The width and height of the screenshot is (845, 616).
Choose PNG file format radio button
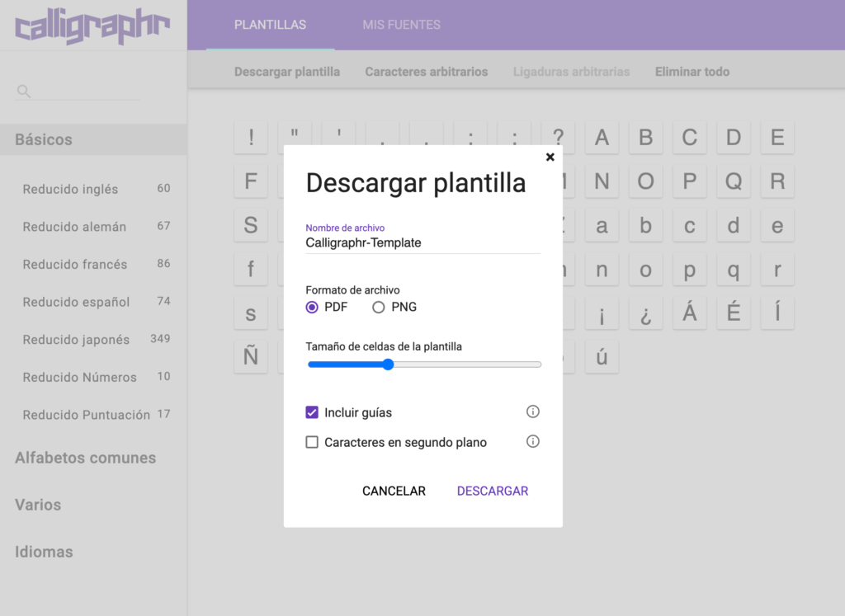pyautogui.click(x=379, y=308)
